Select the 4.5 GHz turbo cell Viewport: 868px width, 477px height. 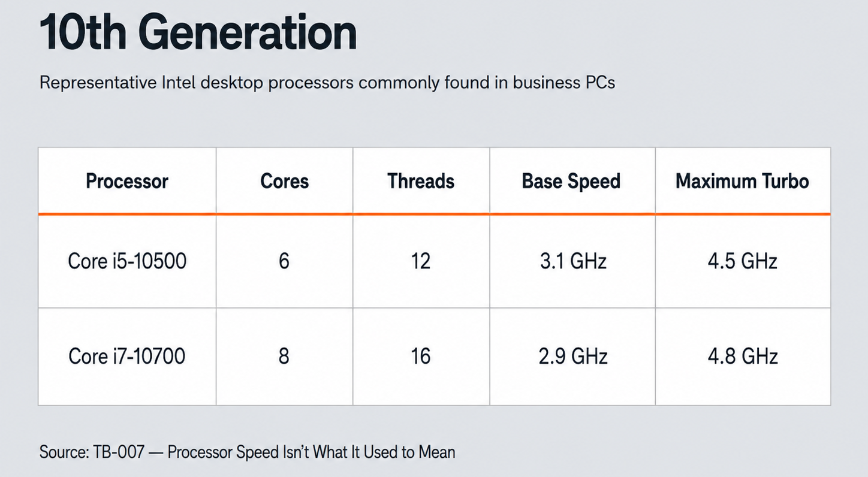tap(743, 261)
